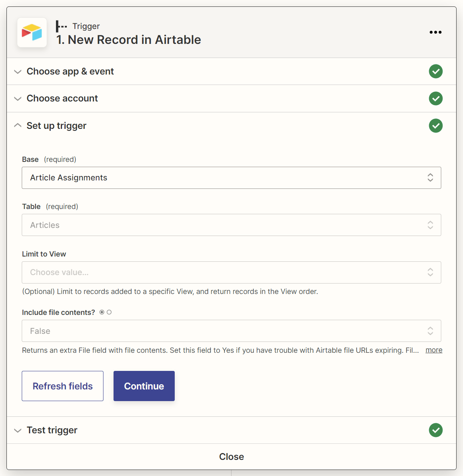Change the Base selection from Article Assignments
This screenshot has height=476, width=463.
coord(231,178)
